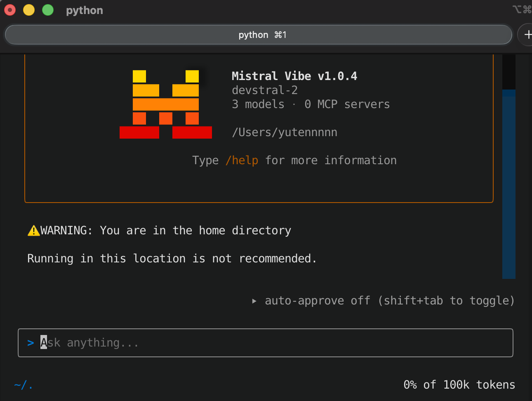Click the devstral-2 model name
This screenshot has height=401, width=532.
click(x=264, y=90)
